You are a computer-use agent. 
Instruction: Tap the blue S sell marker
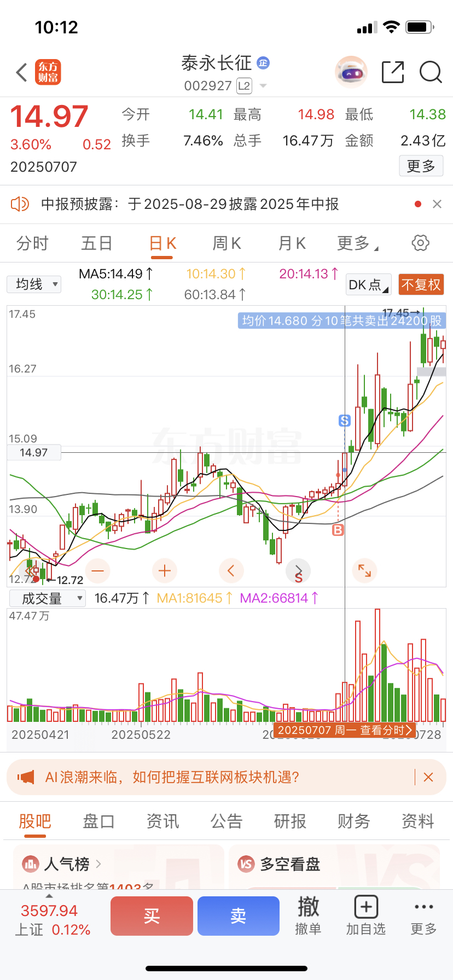click(344, 421)
